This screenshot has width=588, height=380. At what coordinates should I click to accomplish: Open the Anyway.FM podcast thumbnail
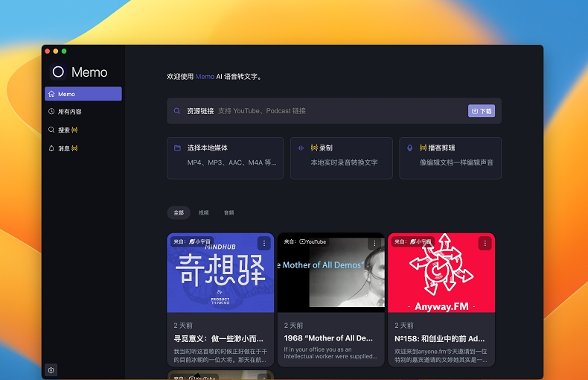[x=441, y=273]
